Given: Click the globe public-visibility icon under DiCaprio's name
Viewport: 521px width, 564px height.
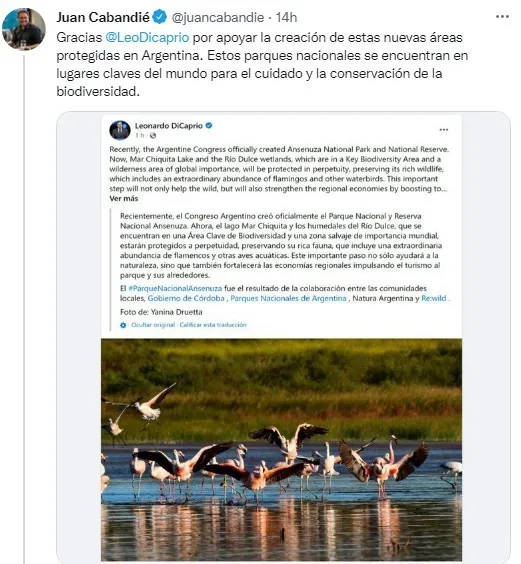Looking at the screenshot, I should [153, 136].
